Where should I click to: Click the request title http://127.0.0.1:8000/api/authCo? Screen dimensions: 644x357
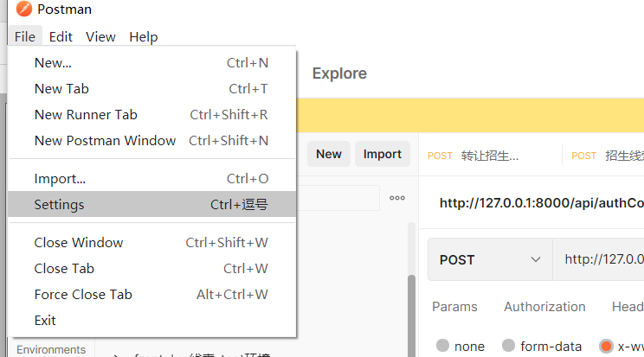click(541, 203)
